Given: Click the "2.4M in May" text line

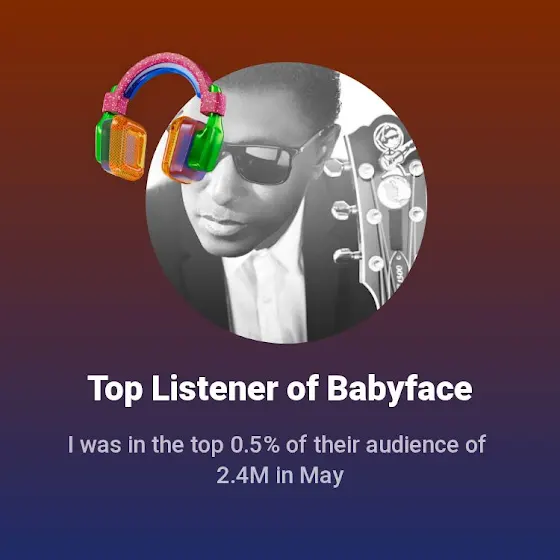Looking at the screenshot, I should coord(280,475).
